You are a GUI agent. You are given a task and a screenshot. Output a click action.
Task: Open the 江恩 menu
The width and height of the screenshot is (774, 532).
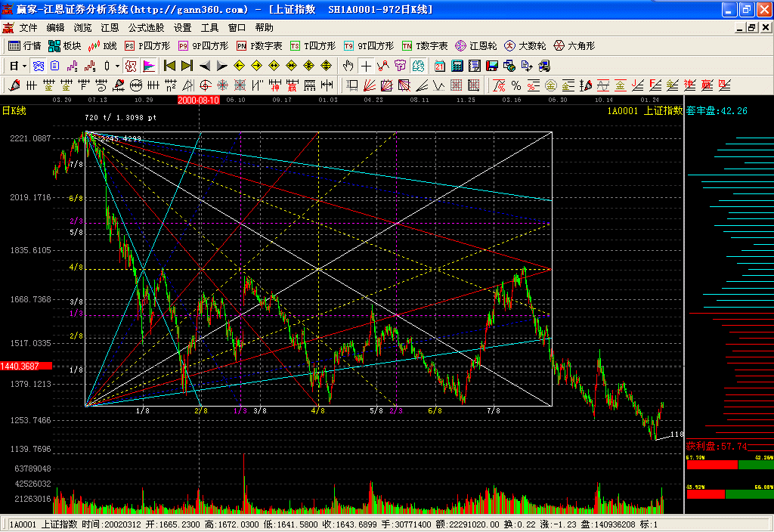pyautogui.click(x=110, y=27)
